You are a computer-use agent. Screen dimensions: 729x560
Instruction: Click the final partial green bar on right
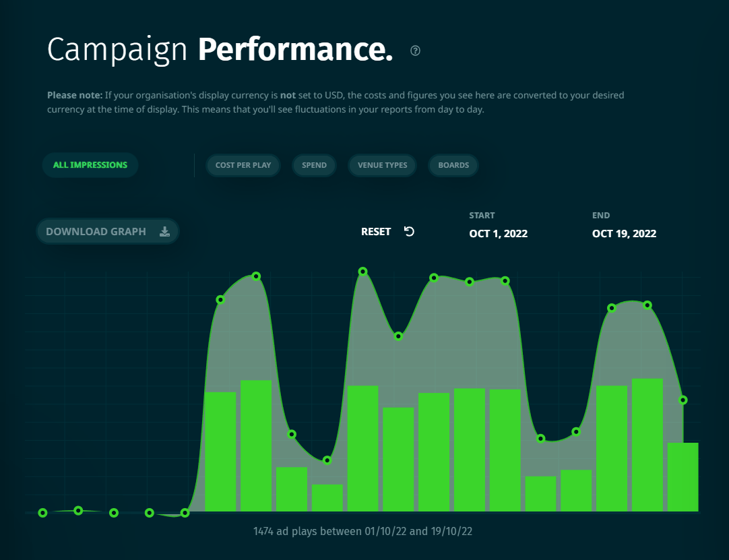click(x=683, y=477)
